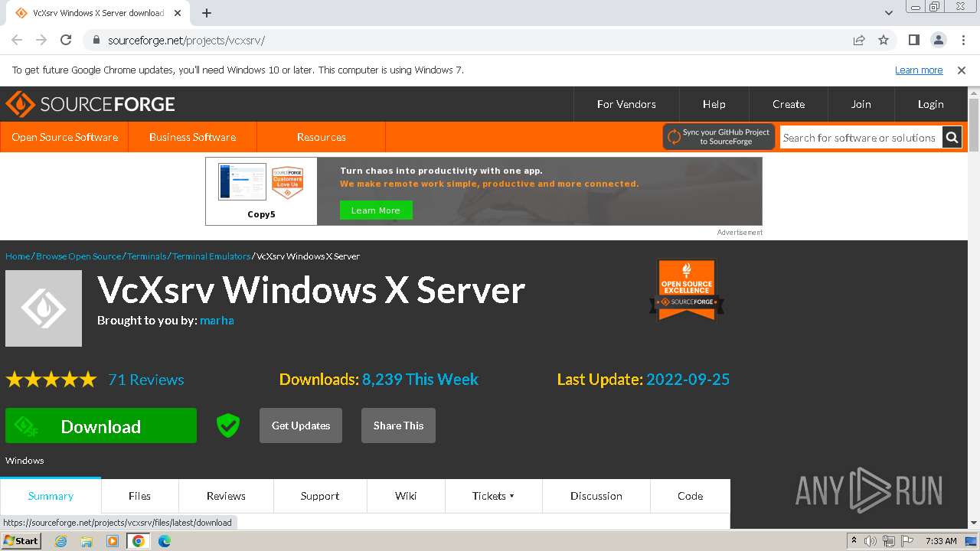Click the Home breadcrumb link

18,256
